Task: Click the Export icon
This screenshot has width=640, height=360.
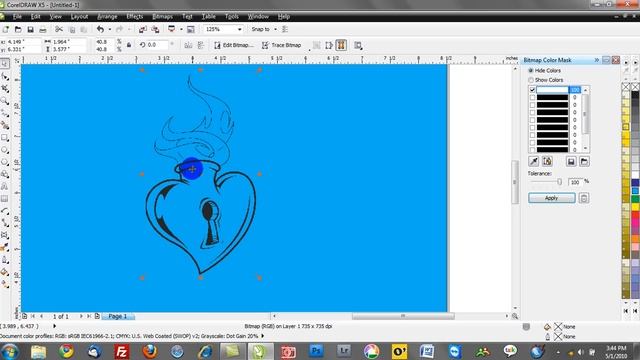Action: (x=155, y=29)
